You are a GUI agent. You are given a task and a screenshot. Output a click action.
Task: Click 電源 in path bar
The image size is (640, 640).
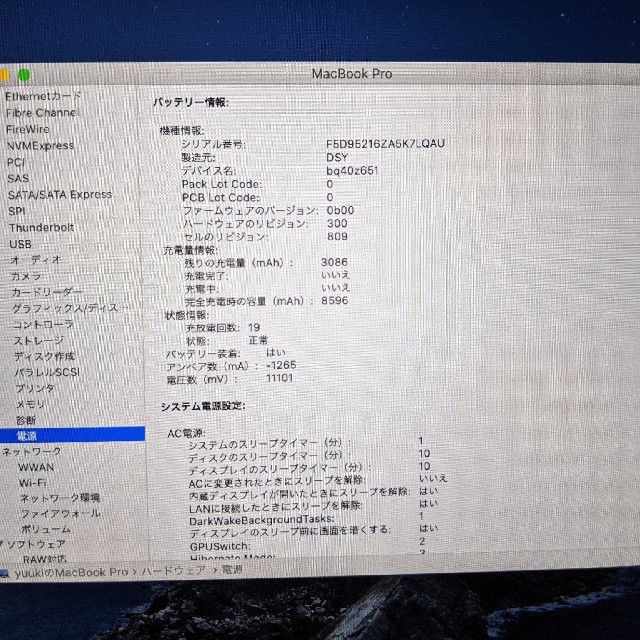[x=232, y=569]
